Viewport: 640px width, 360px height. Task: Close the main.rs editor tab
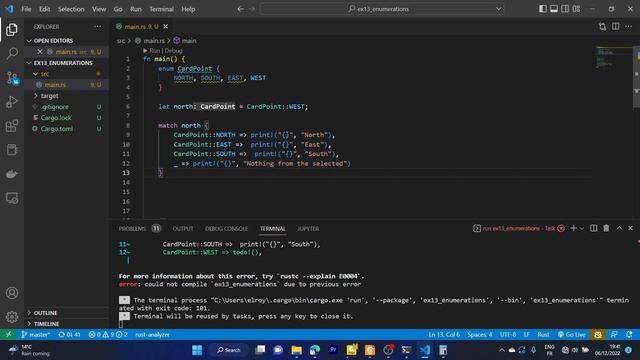[x=165, y=27]
